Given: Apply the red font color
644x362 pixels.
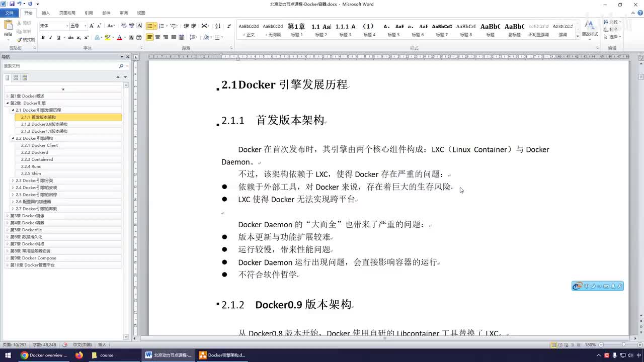Looking at the screenshot, I should click(119, 37).
